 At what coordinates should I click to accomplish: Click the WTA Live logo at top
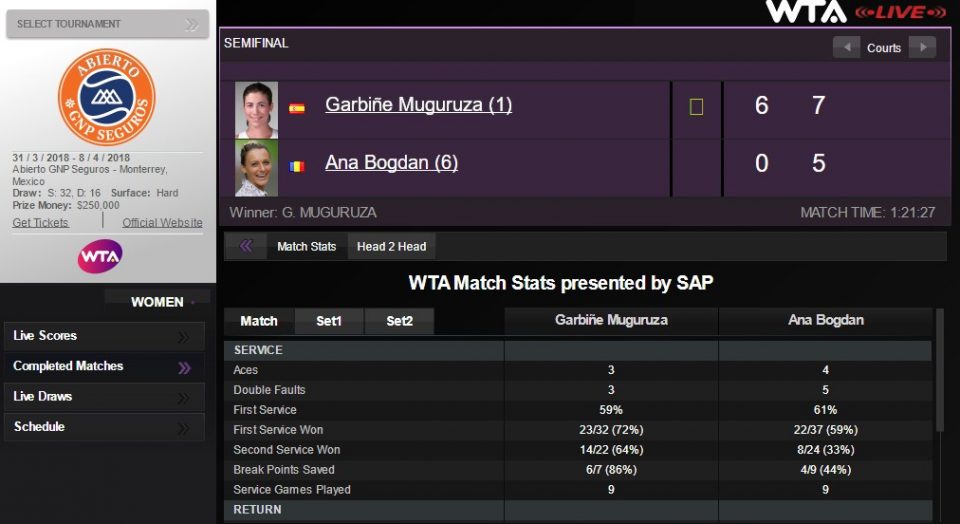point(856,12)
